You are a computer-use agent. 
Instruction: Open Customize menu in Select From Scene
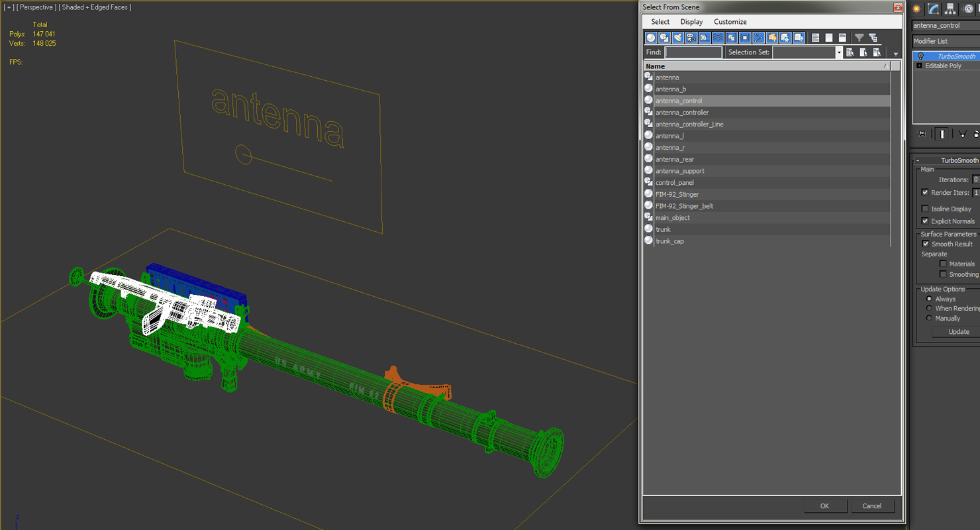pyautogui.click(x=730, y=22)
